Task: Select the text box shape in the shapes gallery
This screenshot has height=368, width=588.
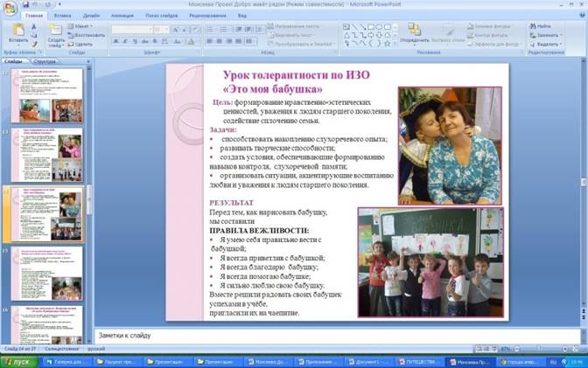Action: click(x=346, y=27)
